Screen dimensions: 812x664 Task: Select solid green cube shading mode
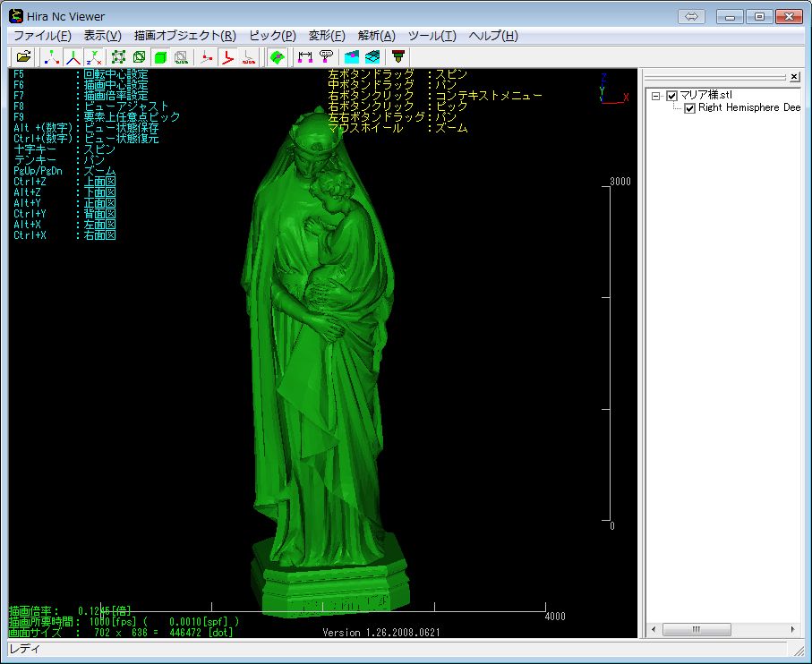(160, 57)
